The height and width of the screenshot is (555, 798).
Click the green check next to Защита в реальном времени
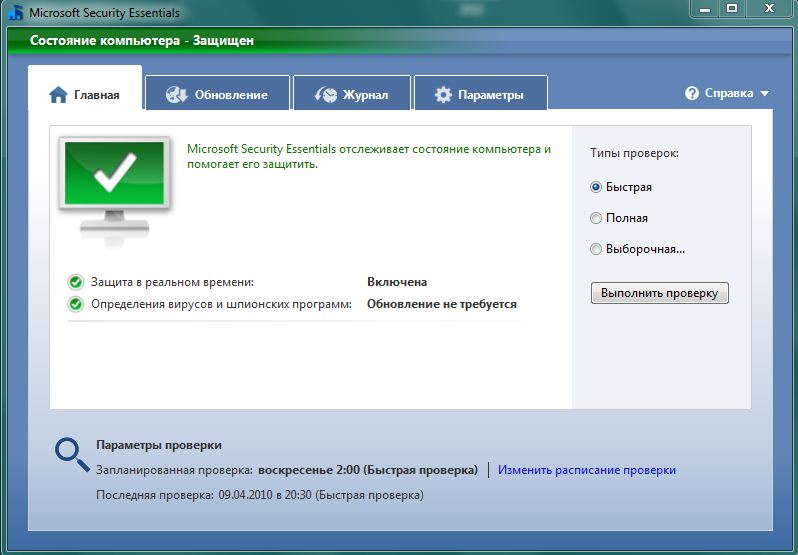pyautogui.click(x=76, y=282)
